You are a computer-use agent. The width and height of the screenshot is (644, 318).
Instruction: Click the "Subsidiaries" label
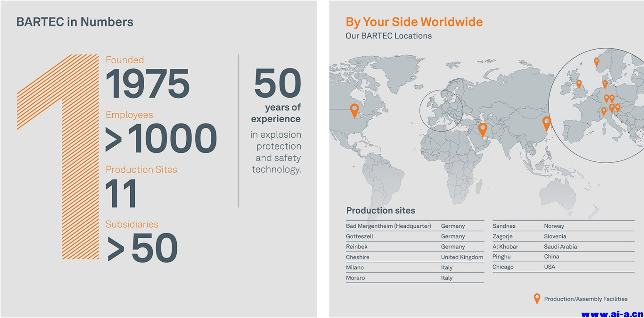tap(132, 224)
